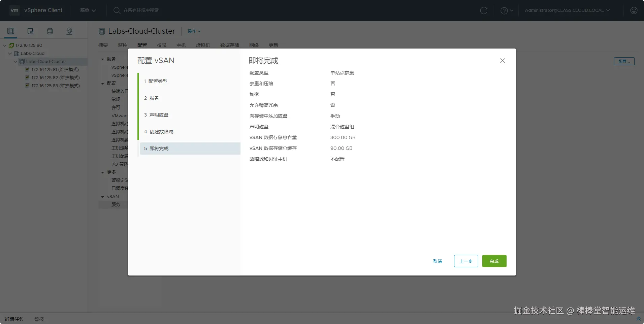Switch to the 数据存储 tab
The height and width of the screenshot is (324, 644).
point(230,45)
